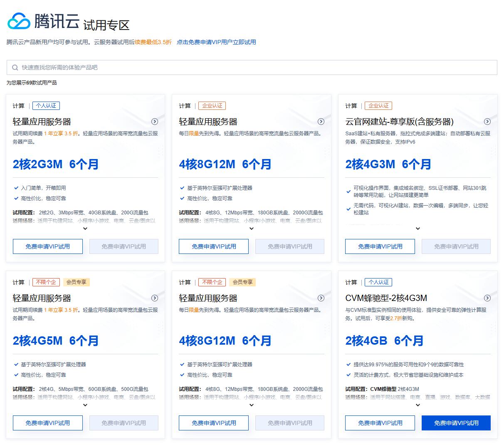Click the 2核4G3M 6个月 spec heading
Viewport: 504px width, 445px height.
point(388,164)
